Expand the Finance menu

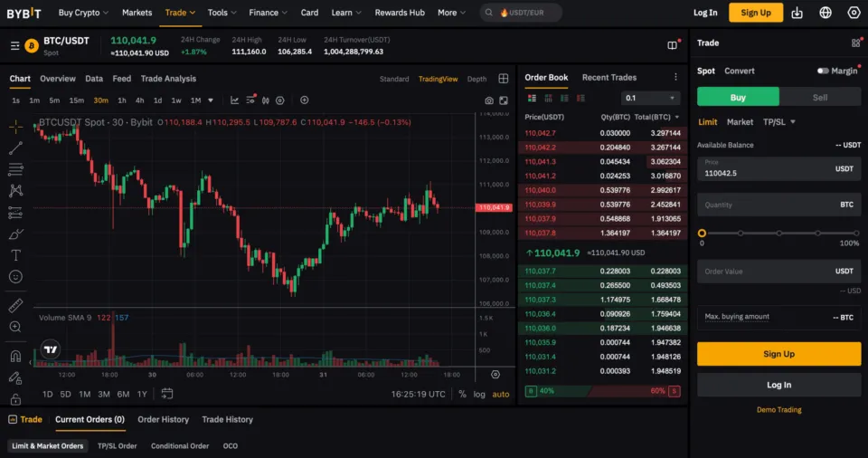[268, 13]
